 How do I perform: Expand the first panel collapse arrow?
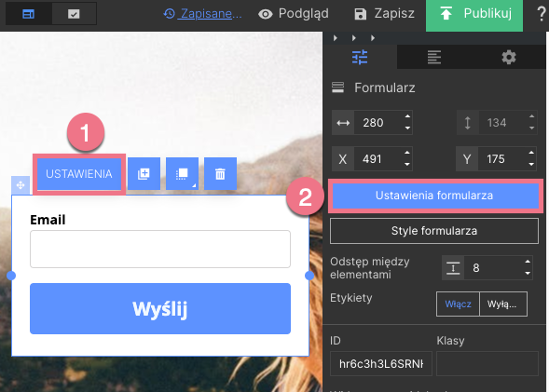point(336,38)
